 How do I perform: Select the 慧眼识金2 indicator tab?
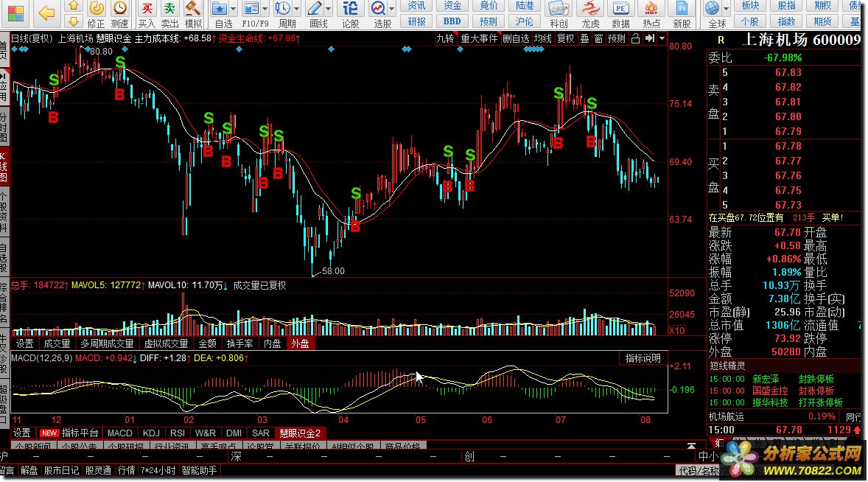pyautogui.click(x=299, y=433)
